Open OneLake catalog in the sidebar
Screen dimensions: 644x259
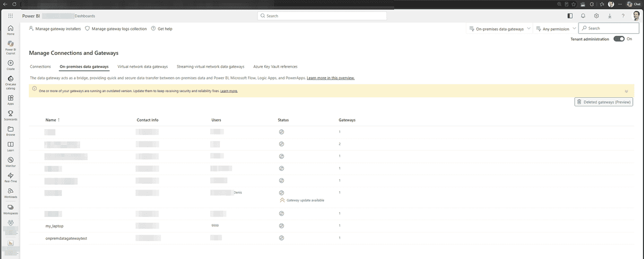click(10, 82)
